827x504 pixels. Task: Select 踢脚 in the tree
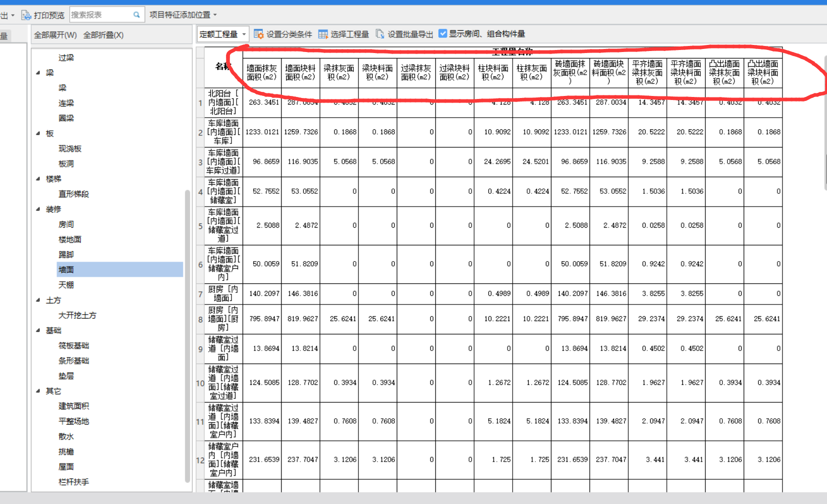click(x=66, y=255)
